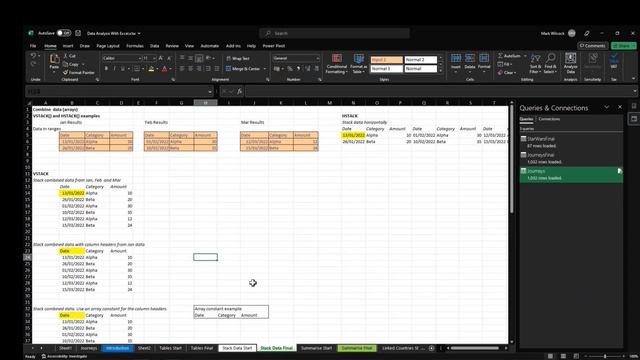Open Find & Select menu
640x360 pixels.
(550, 64)
